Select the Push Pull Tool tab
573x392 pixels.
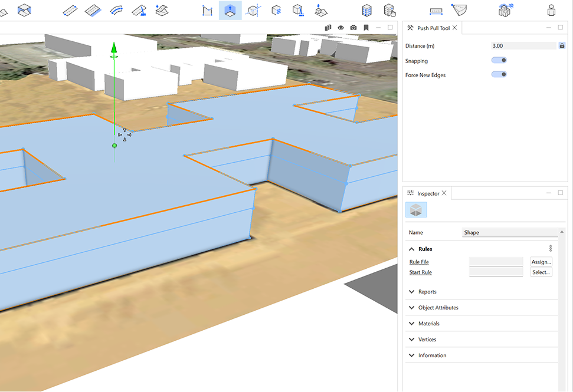pyautogui.click(x=433, y=28)
